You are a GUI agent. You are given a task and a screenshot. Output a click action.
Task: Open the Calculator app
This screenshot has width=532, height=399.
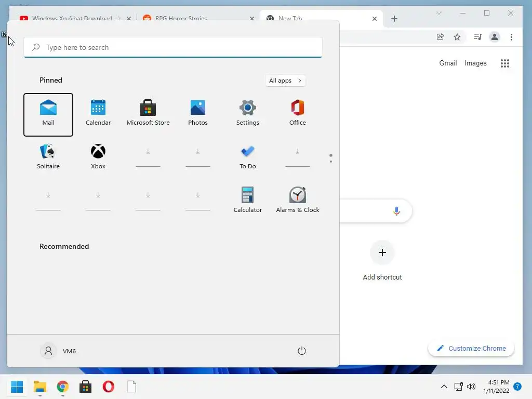tap(248, 200)
